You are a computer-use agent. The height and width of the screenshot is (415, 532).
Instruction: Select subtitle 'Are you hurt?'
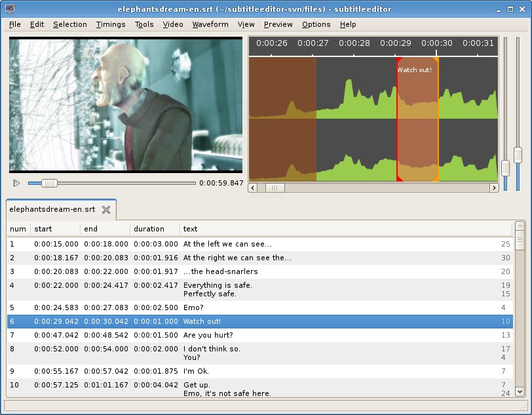[260, 335]
